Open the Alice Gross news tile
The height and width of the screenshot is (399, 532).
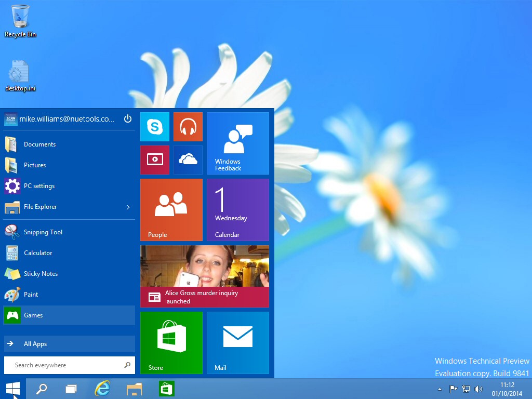pyautogui.click(x=204, y=276)
